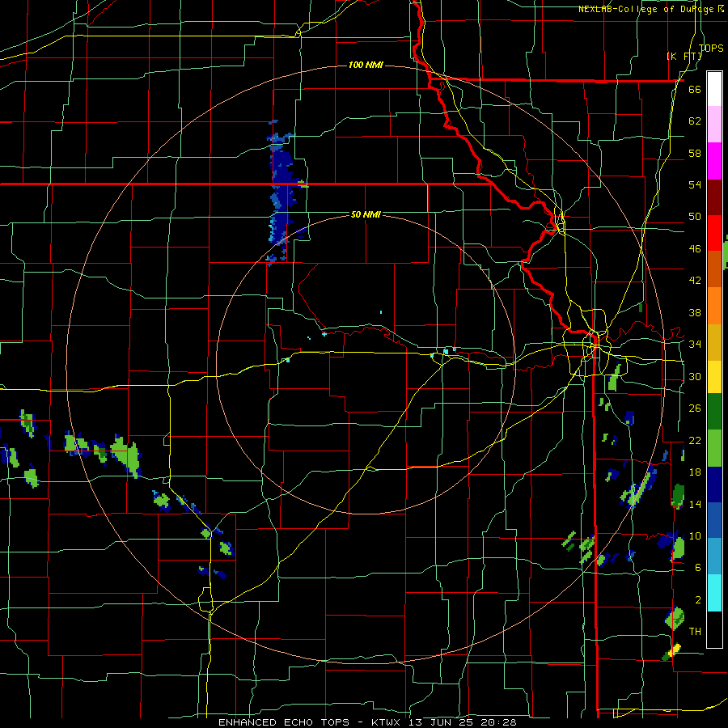Click the maroon legend swatch
The height and width of the screenshot is (728, 728).
point(714,197)
